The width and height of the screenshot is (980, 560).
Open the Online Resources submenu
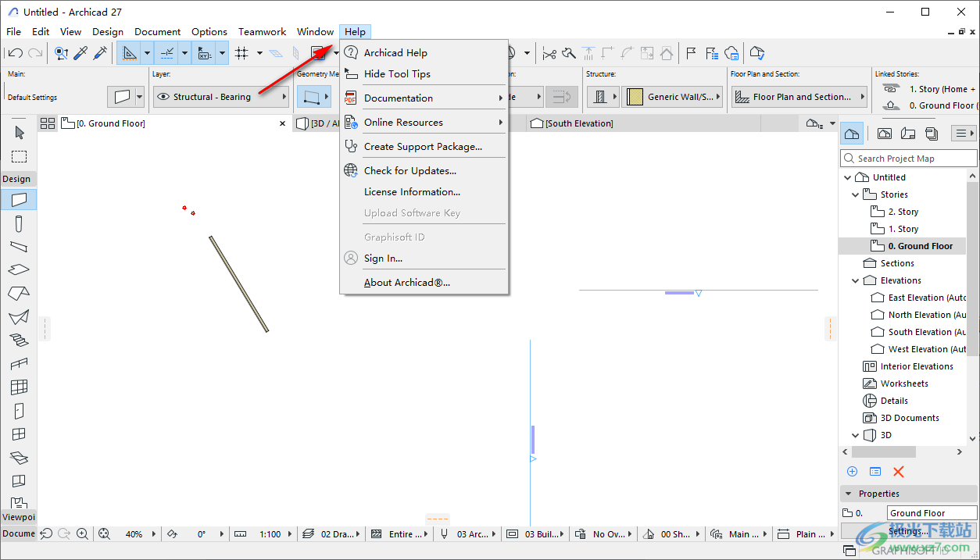424,122
